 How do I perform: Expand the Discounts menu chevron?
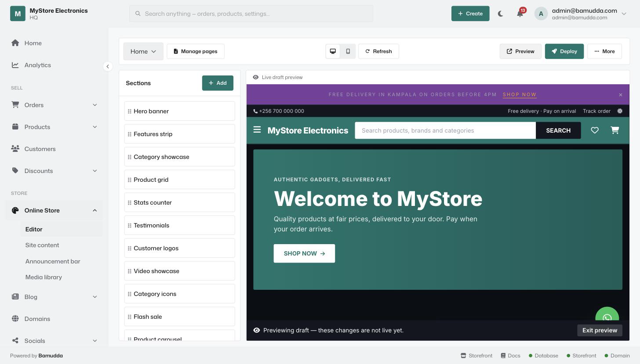click(x=95, y=171)
